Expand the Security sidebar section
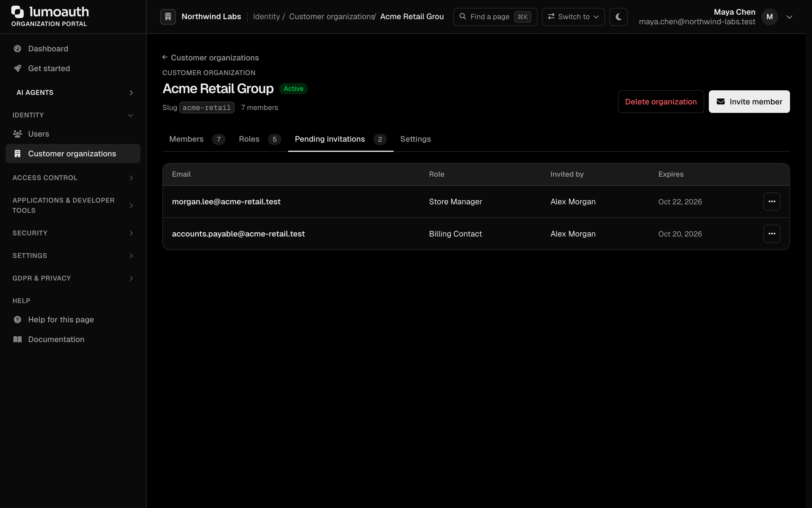 coord(73,233)
